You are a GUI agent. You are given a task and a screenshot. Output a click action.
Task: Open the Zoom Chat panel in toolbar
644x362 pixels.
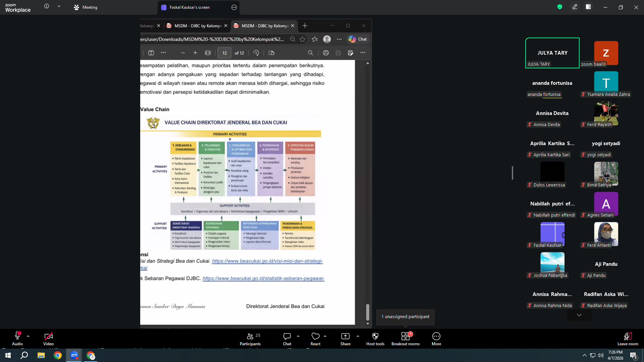point(287,339)
